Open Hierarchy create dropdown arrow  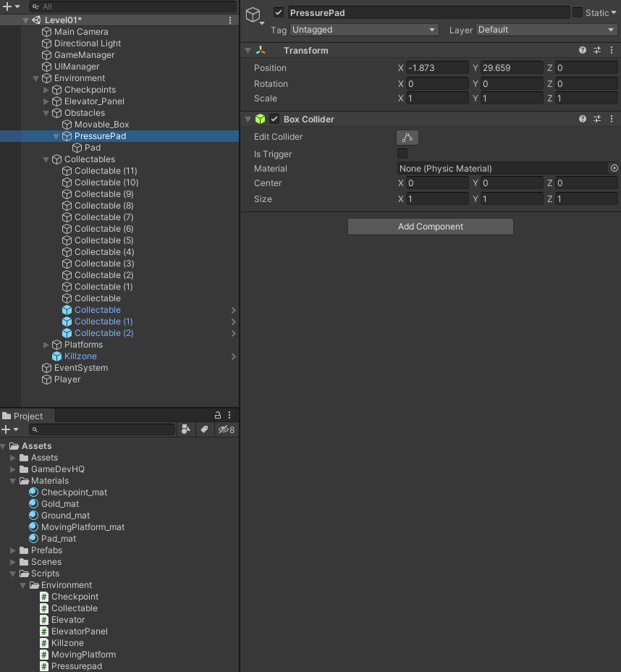click(x=17, y=7)
